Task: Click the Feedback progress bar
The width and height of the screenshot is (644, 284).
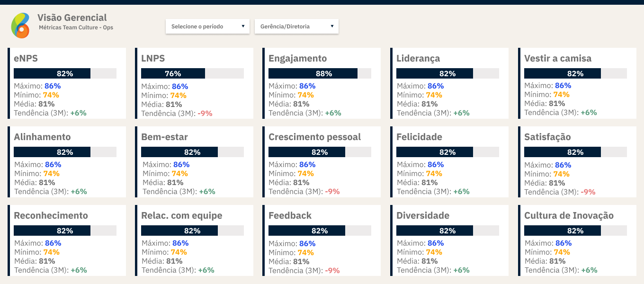Action: click(320, 231)
